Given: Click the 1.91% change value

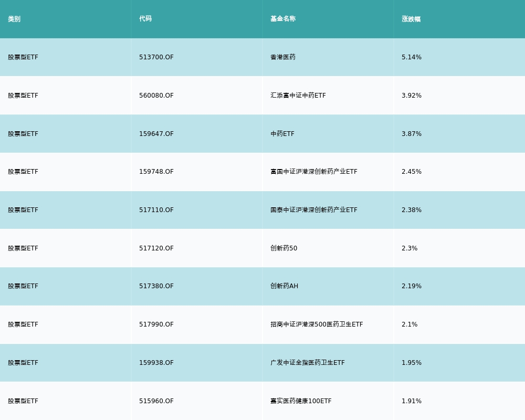Looking at the screenshot, I should pyautogui.click(x=412, y=401).
